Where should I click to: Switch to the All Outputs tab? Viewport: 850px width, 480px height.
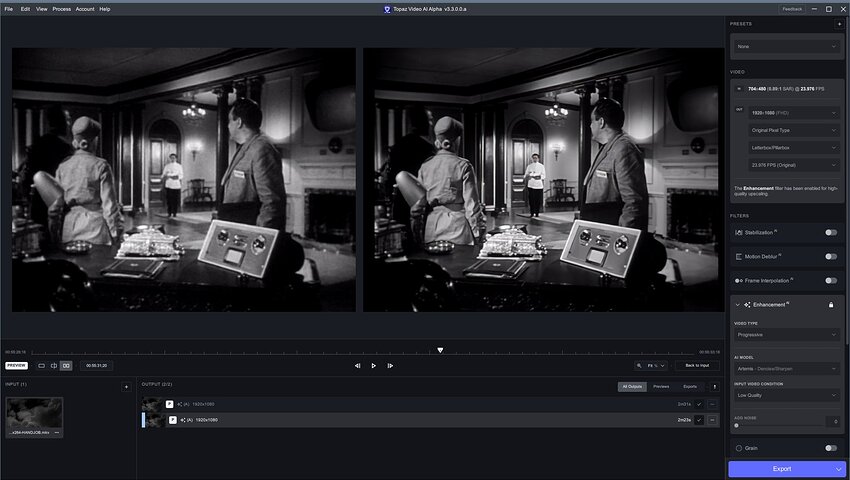point(632,387)
